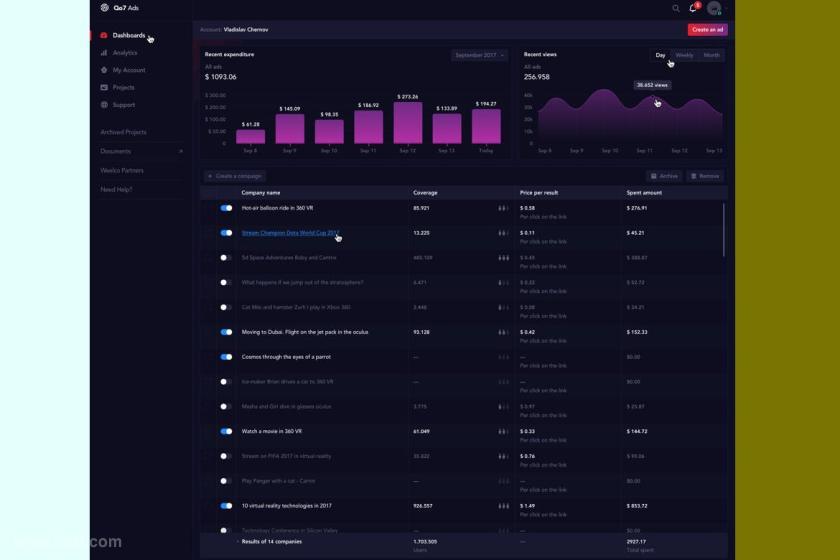This screenshot has height=560, width=840.
Task: Click the Today expenditure bar $194.27
Action: pos(486,126)
